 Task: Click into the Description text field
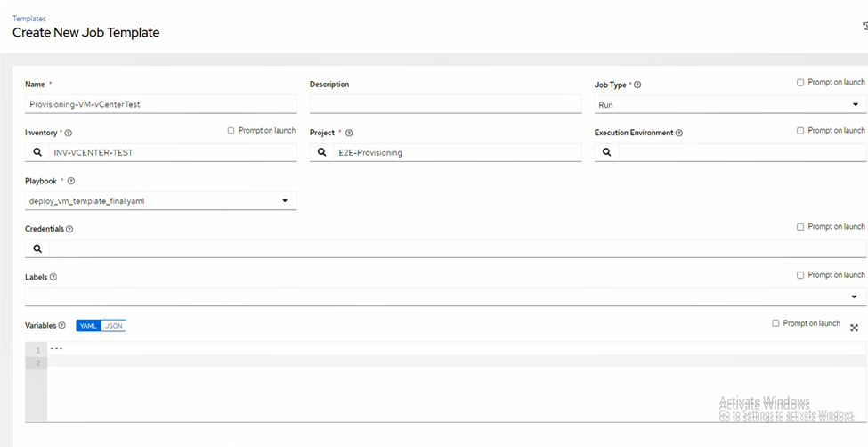(445, 104)
